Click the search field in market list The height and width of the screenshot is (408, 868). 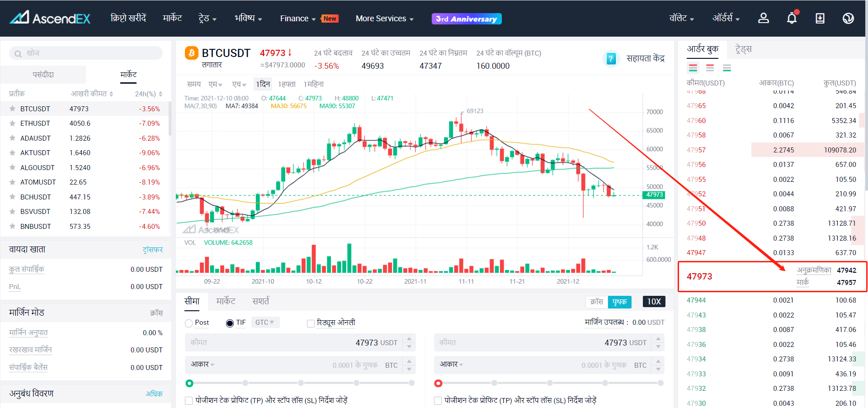86,53
